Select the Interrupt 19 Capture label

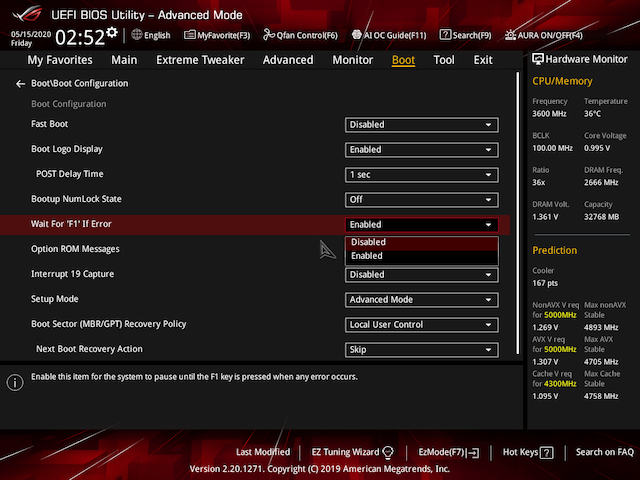tap(73, 274)
